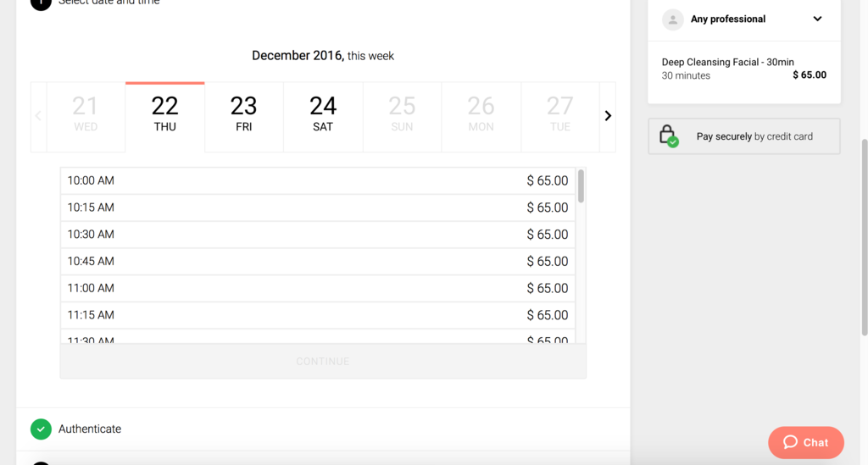Click the green Authenticate checkmark icon
Image resolution: width=868 pixels, height=465 pixels.
pos(41,429)
